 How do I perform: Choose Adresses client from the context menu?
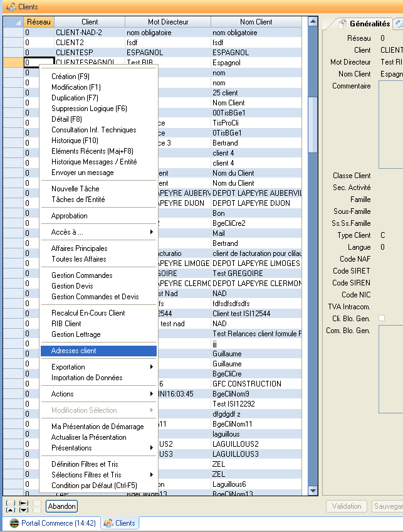pyautogui.click(x=98, y=351)
